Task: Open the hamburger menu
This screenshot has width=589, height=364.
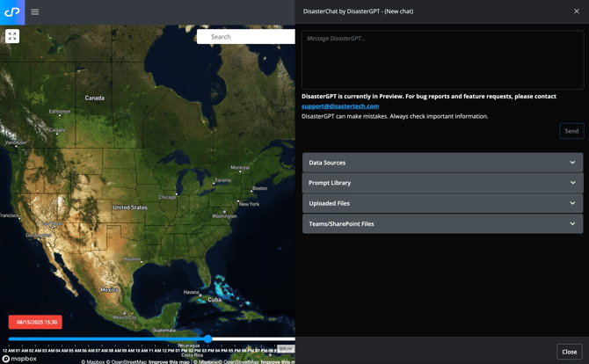Action: coord(35,12)
